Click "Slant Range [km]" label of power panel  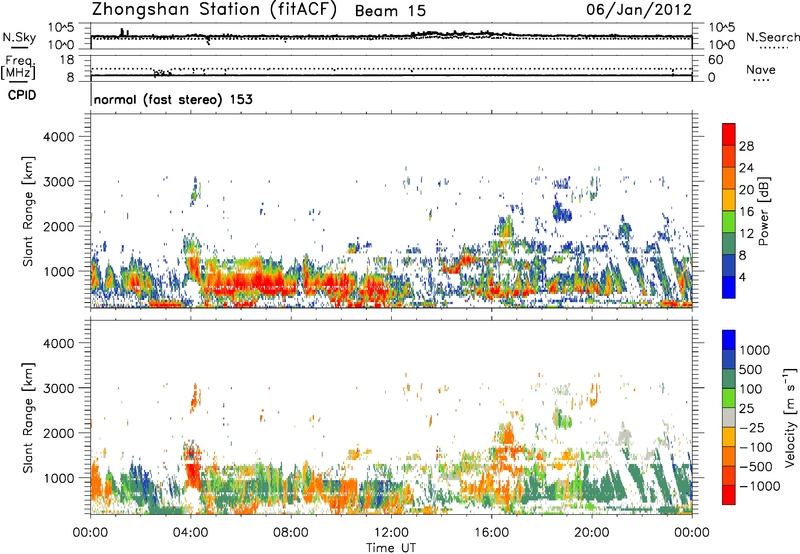28,211
